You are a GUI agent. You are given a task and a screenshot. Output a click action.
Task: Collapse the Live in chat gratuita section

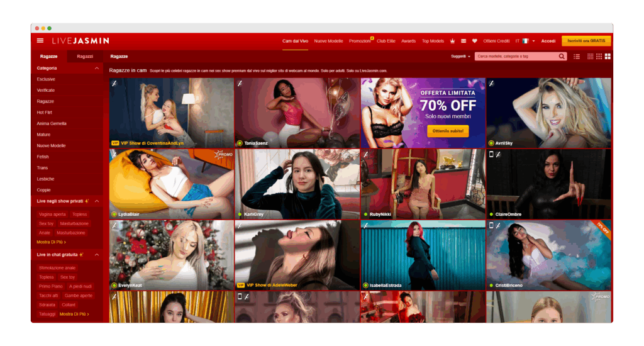(x=96, y=255)
